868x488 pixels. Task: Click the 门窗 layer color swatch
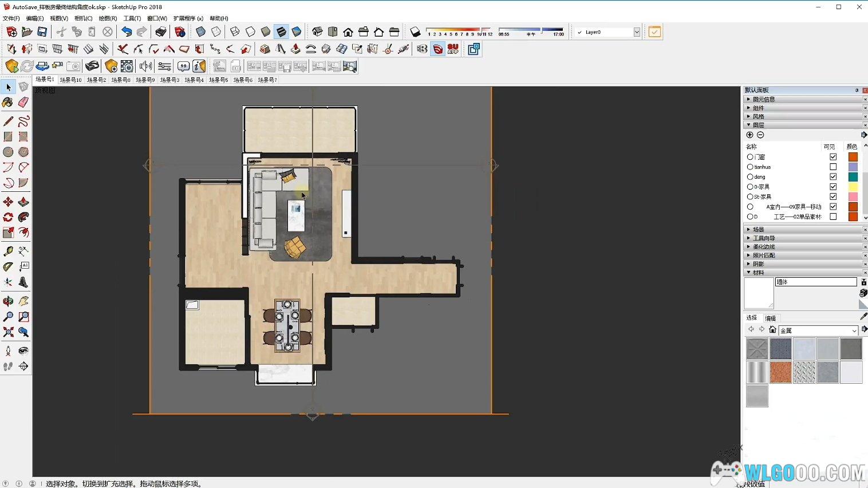click(x=853, y=157)
